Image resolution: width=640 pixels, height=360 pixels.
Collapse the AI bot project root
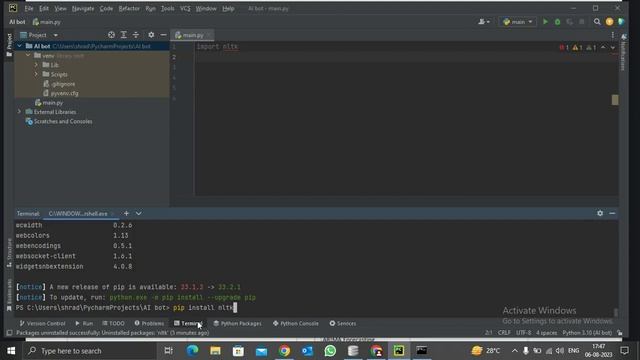point(19,46)
